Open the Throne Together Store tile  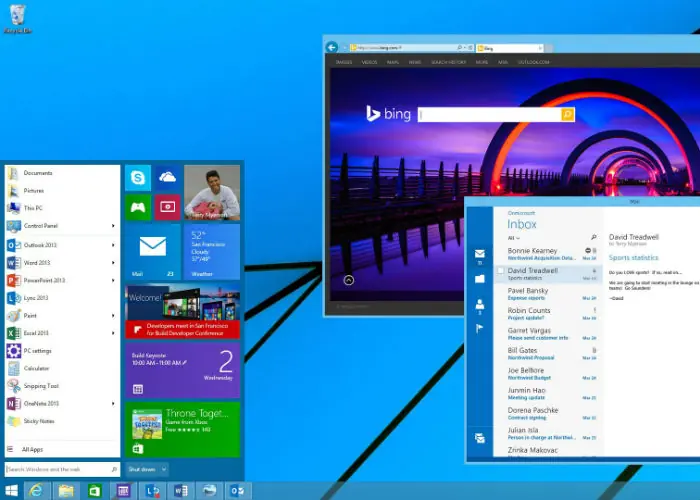click(183, 429)
